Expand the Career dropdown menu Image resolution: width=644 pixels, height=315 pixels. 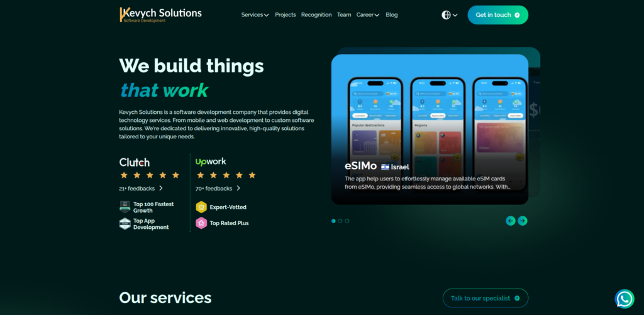pos(368,15)
